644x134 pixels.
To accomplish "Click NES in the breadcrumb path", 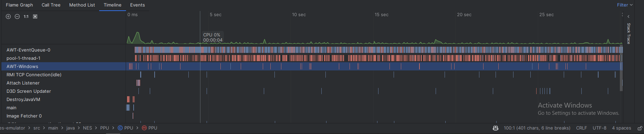I will [87, 128].
